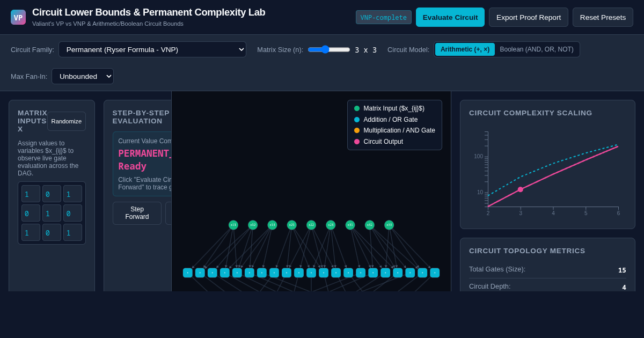The image size is (644, 338).
Task: Click matrix cell row 3, column 3
Action: [x=72, y=232]
